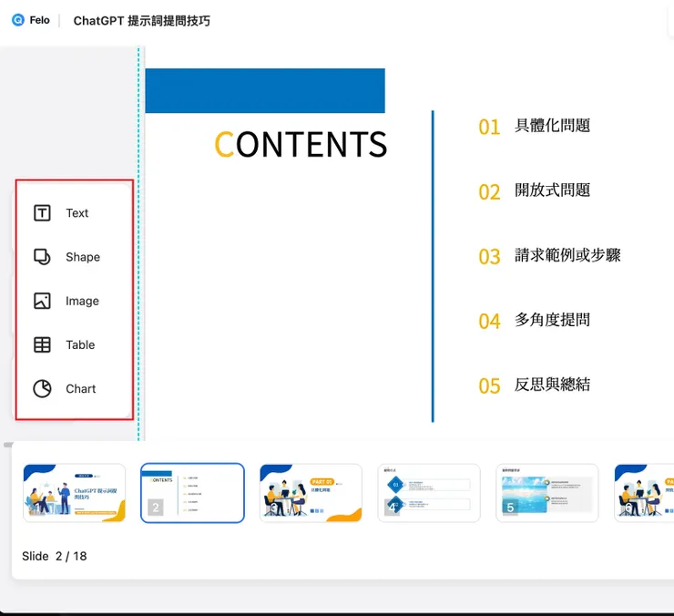
Task: Select the number 03 on the slide
Action: click(490, 257)
